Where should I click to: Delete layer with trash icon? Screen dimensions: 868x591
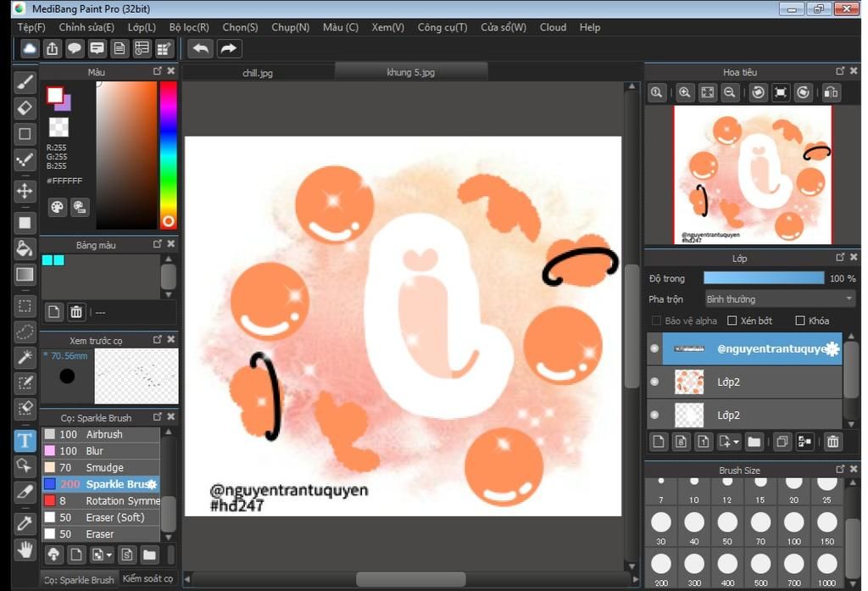coord(832,442)
